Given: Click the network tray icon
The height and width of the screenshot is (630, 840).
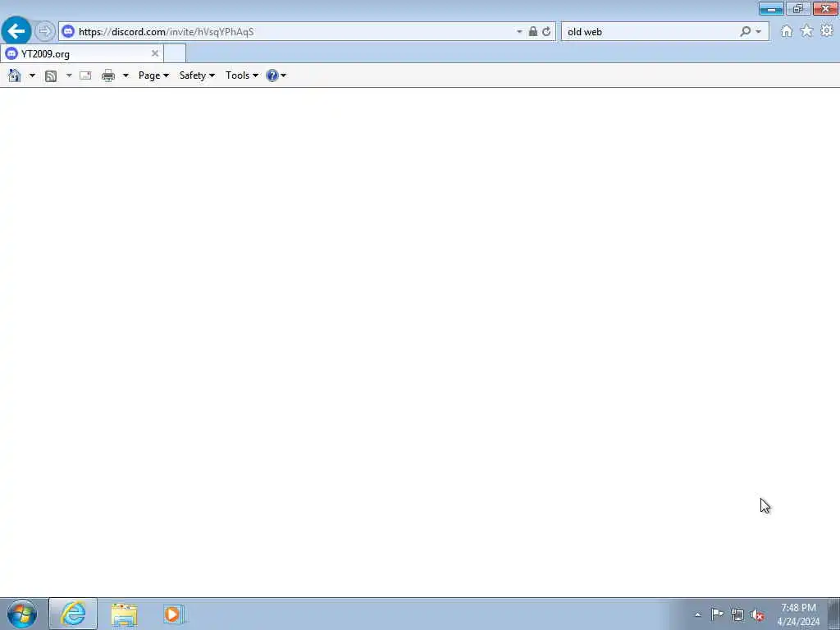Looking at the screenshot, I should click(x=737, y=615).
